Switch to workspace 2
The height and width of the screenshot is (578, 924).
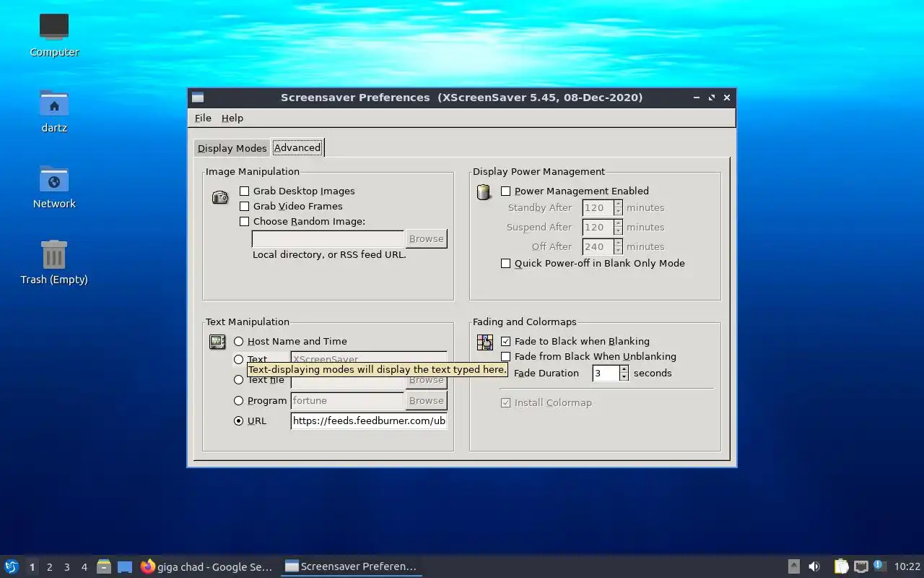pos(49,567)
